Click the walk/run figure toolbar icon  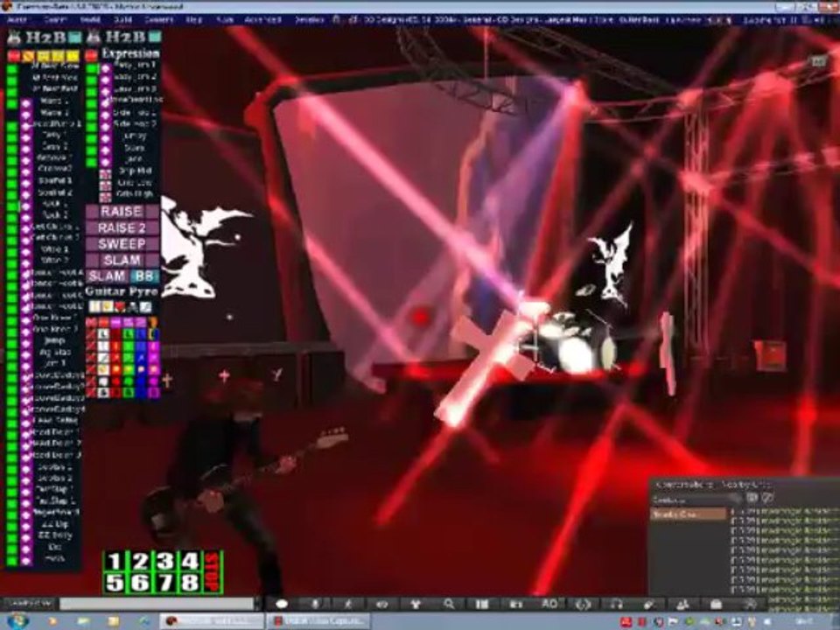tap(348, 604)
